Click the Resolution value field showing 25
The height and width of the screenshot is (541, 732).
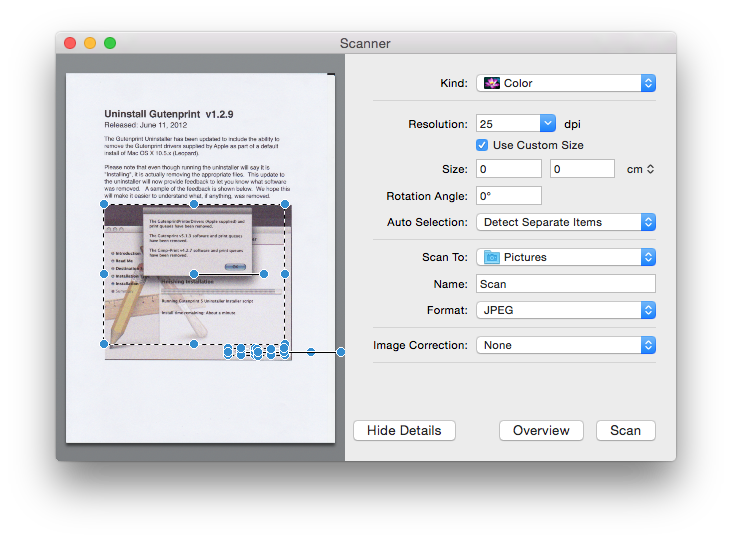click(508, 124)
